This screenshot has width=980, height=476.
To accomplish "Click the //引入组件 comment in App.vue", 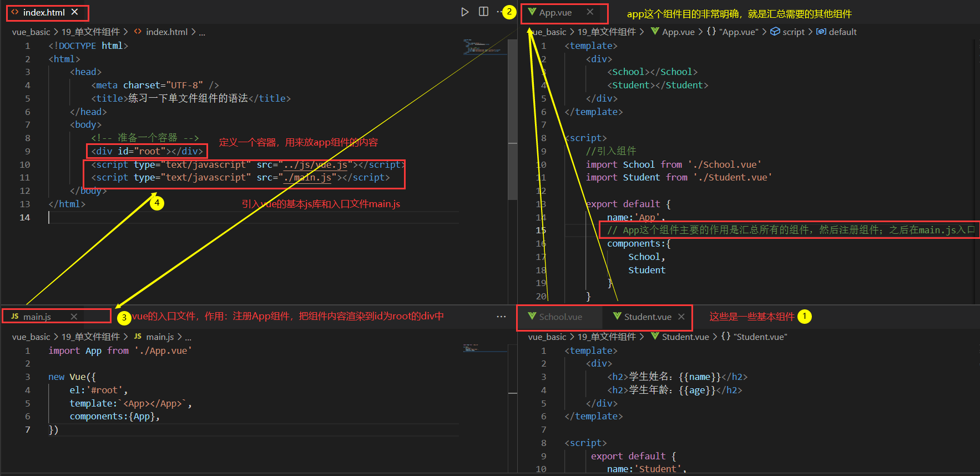I will [x=611, y=151].
